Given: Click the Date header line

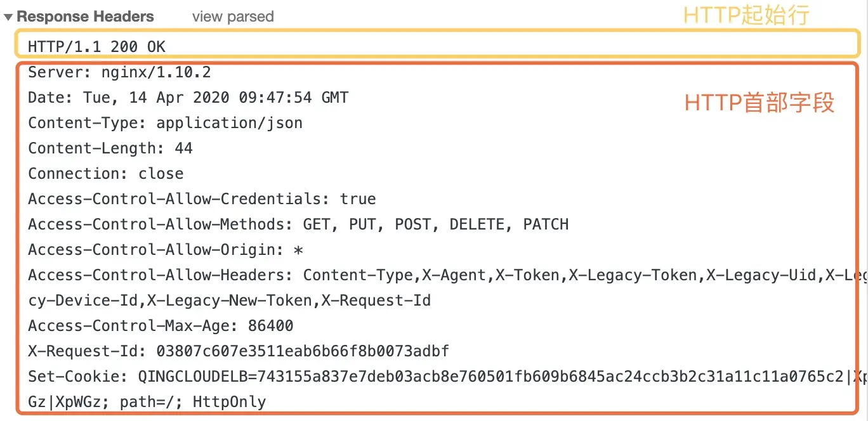Looking at the screenshot, I should [188, 98].
